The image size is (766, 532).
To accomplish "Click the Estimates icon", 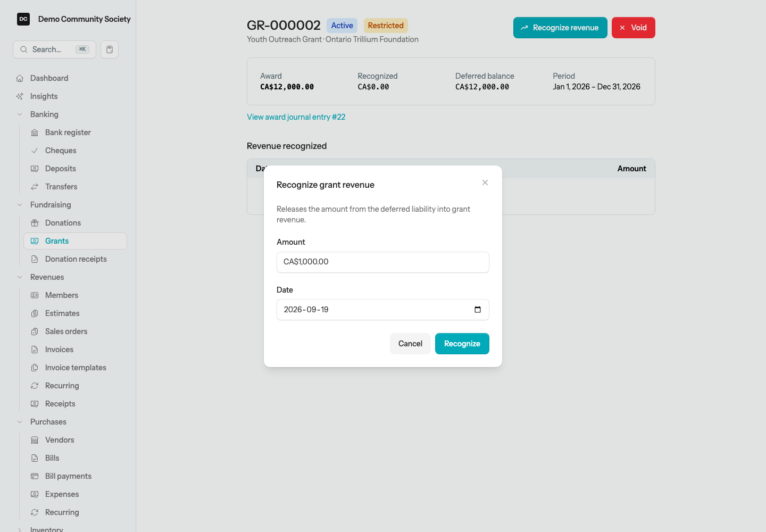I will coord(35,313).
